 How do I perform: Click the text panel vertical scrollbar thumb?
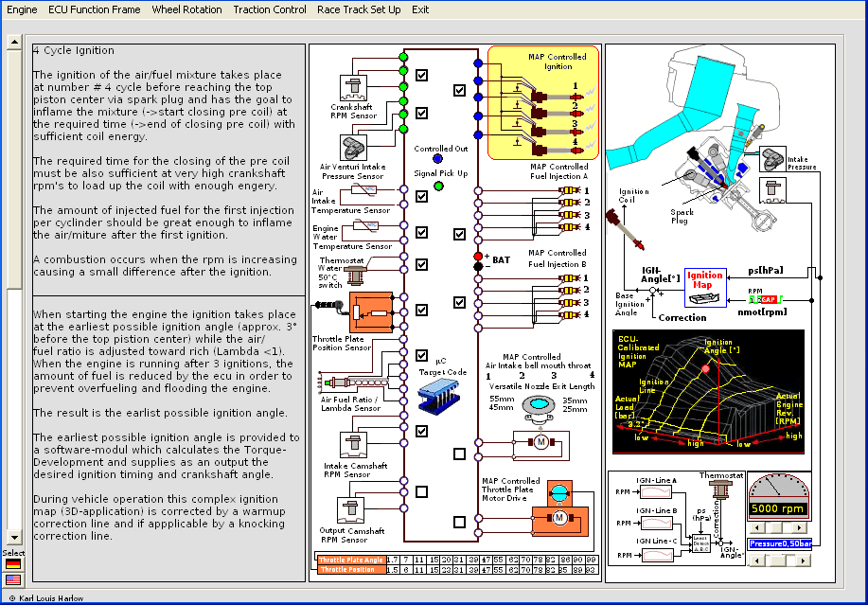[x=14, y=169]
